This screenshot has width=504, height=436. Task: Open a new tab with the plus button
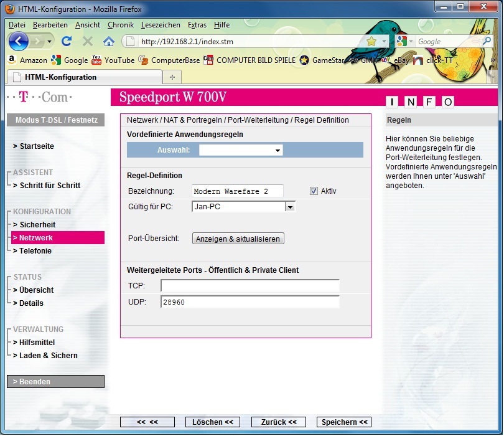(172, 77)
